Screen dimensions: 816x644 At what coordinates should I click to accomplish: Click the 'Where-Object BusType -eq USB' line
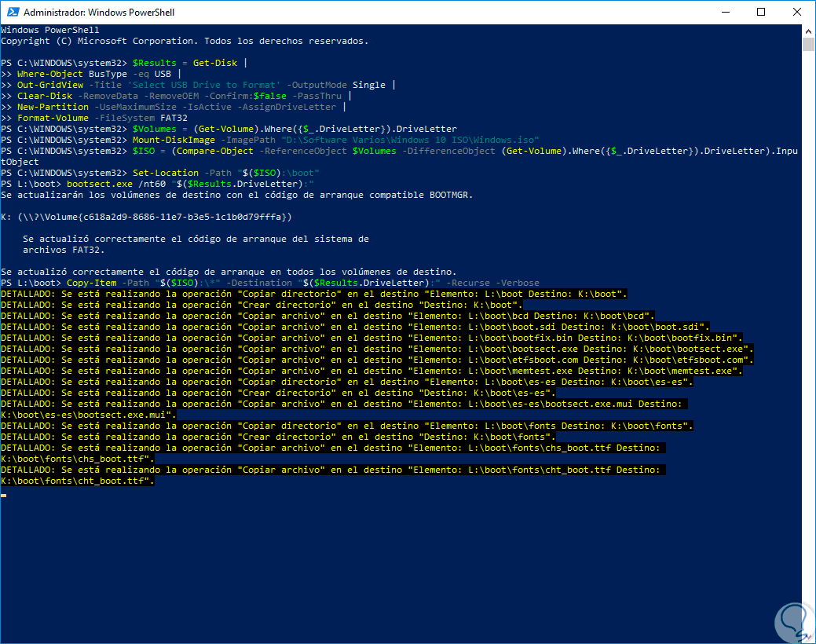point(91,74)
